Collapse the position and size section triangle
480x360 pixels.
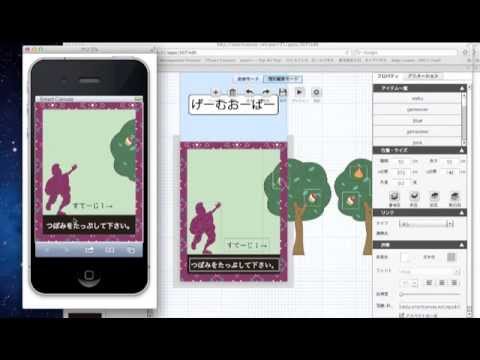pyautogui.click(x=462, y=150)
